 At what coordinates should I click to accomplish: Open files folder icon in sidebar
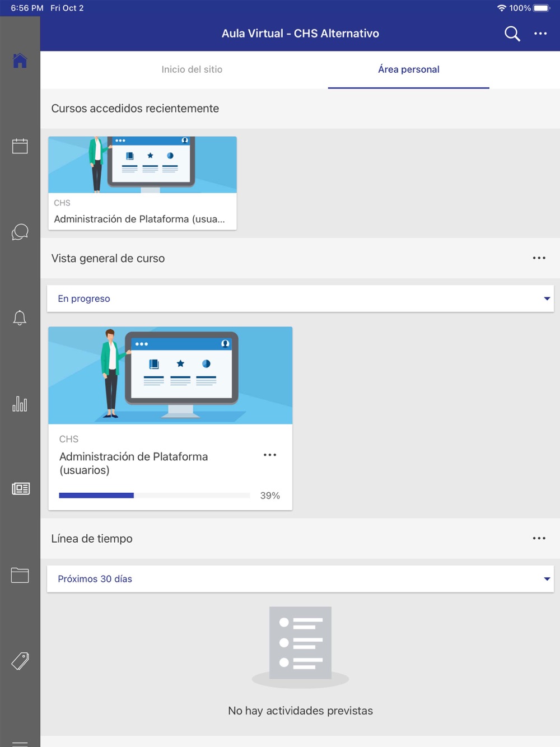(20, 575)
